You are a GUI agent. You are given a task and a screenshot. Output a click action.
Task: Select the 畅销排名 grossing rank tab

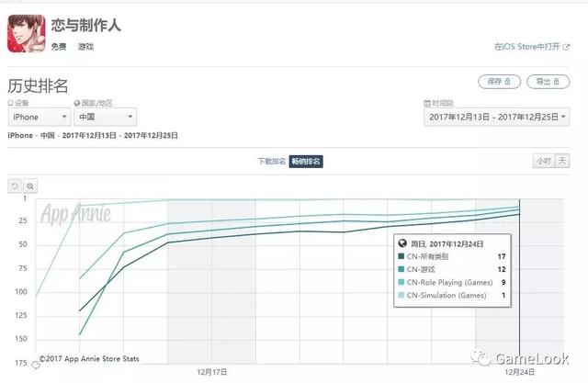coord(306,161)
